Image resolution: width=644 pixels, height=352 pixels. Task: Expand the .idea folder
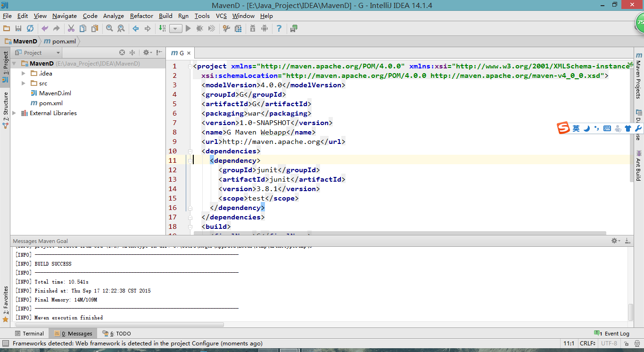click(24, 73)
